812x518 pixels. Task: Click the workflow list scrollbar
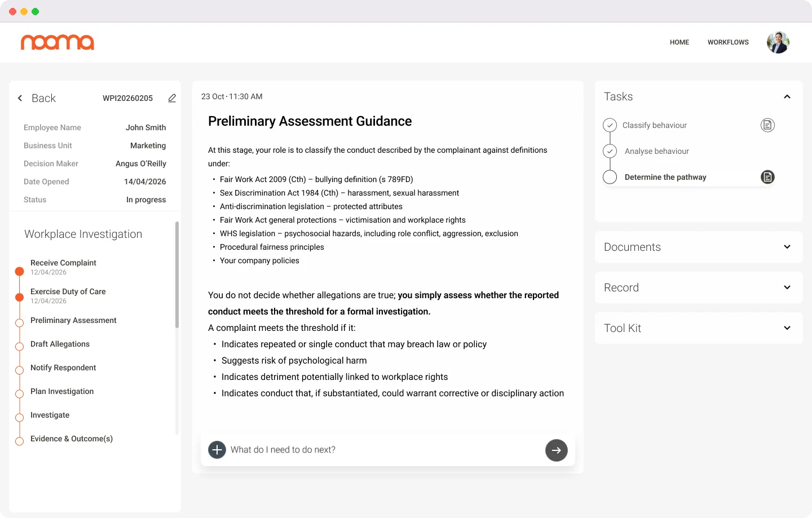177,275
